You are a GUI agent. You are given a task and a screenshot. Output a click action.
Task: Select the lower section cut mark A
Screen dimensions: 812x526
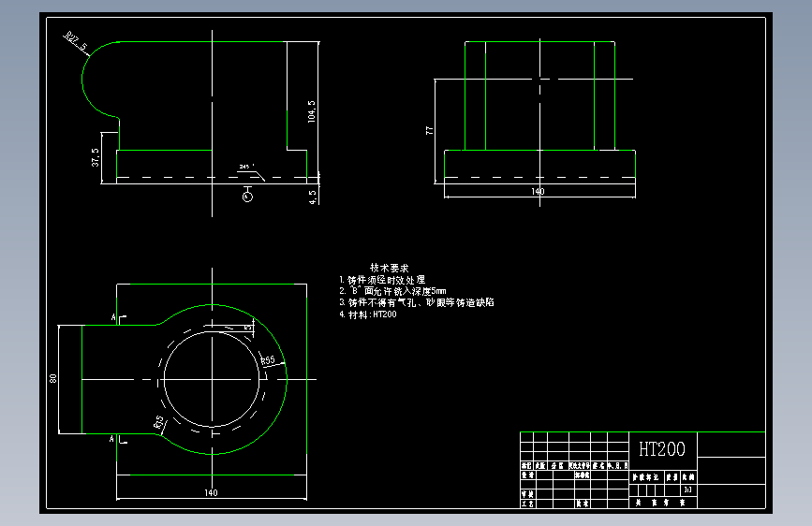pos(111,439)
